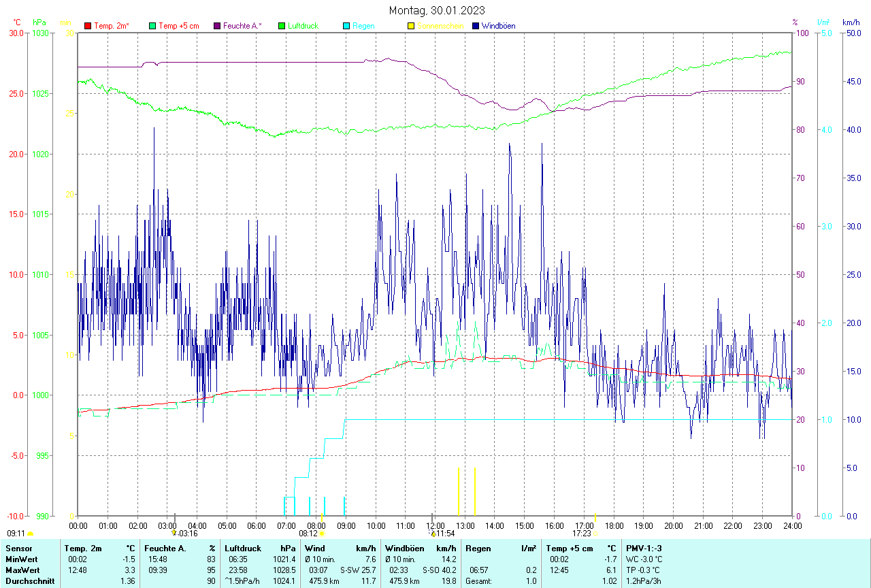Click the sun icon next to 09:11
Screen dimensions: 871x588
[30, 534]
